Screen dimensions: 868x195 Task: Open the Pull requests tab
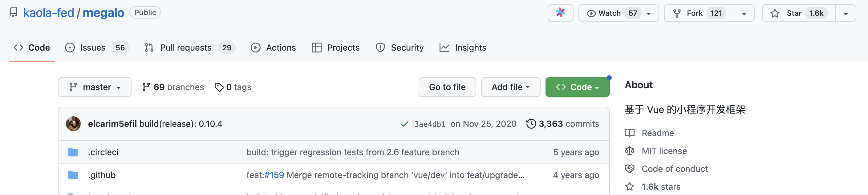click(x=190, y=48)
